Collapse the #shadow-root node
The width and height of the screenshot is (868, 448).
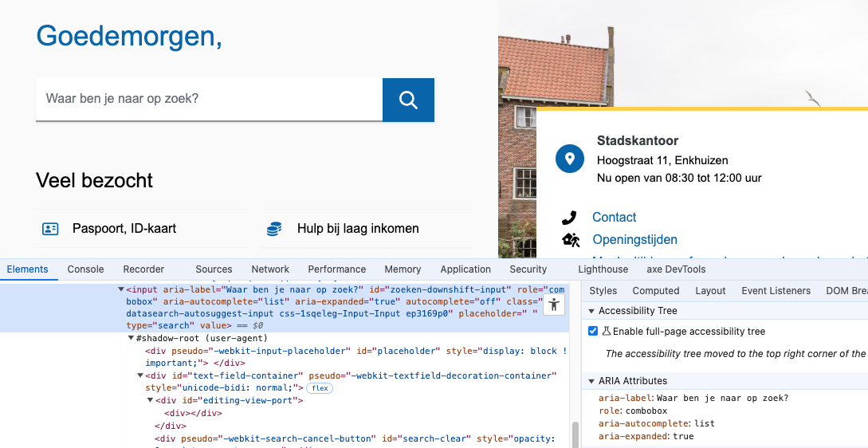132,338
